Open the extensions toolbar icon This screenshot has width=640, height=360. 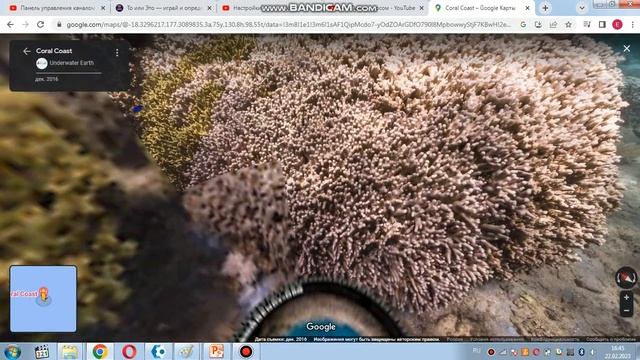(x=587, y=24)
